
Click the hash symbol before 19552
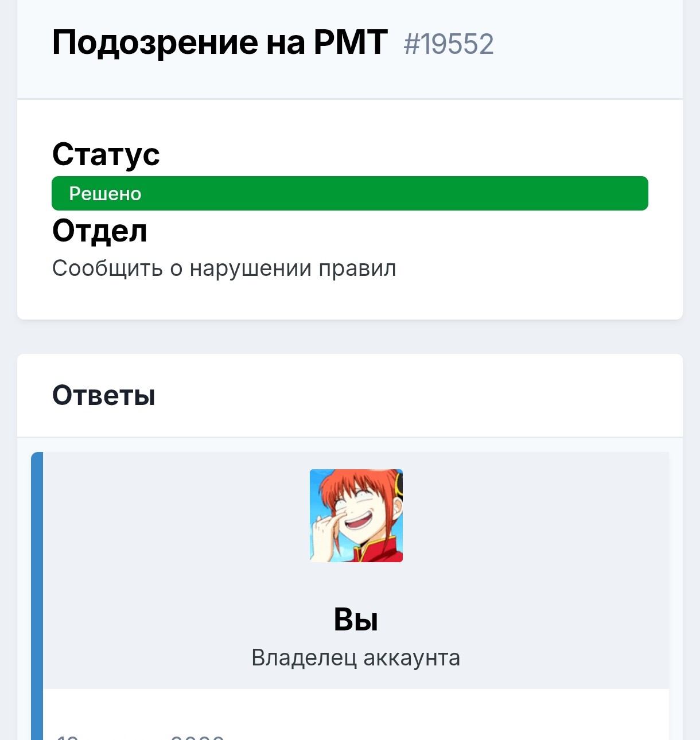point(412,44)
